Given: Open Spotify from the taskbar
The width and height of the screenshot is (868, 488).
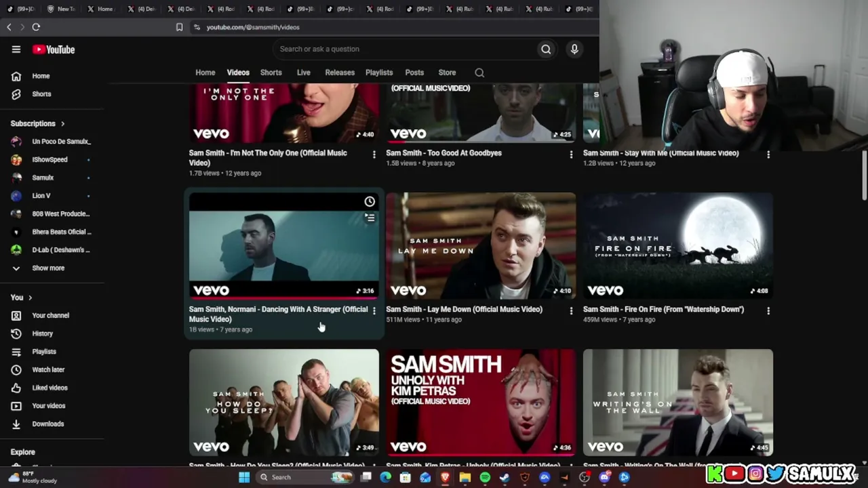Looking at the screenshot, I should point(485,477).
